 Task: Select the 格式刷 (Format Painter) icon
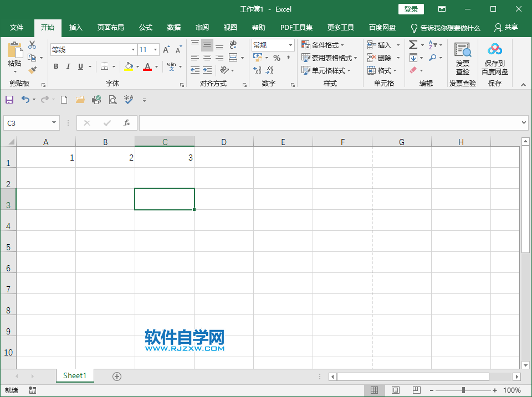[x=33, y=70]
